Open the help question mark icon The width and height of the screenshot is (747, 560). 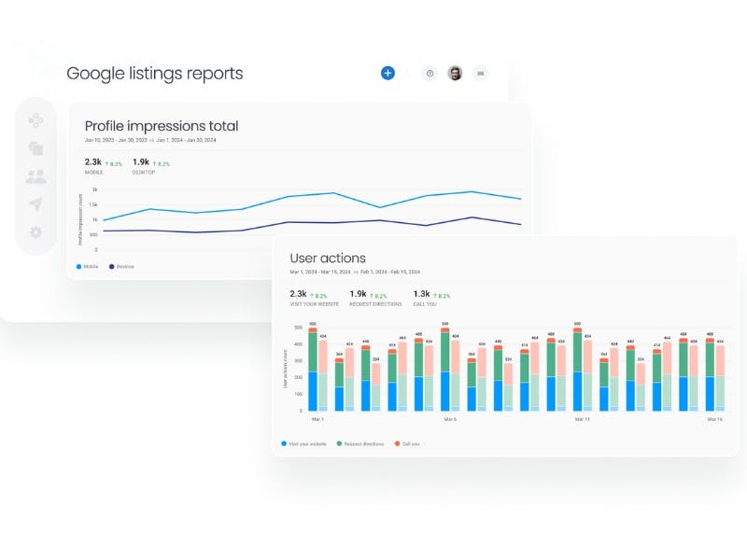coord(430,73)
